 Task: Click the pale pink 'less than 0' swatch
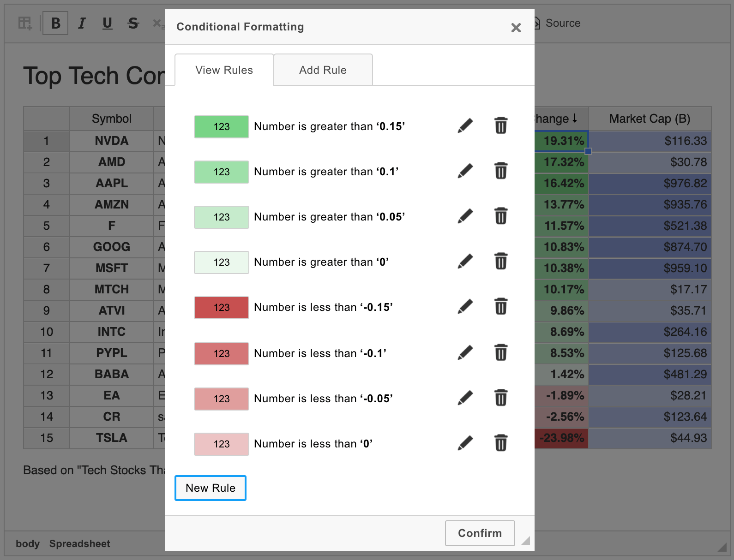coord(222,444)
